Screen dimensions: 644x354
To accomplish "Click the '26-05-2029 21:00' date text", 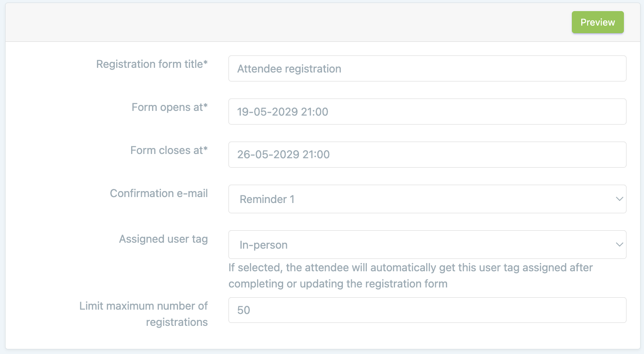I will (x=284, y=154).
